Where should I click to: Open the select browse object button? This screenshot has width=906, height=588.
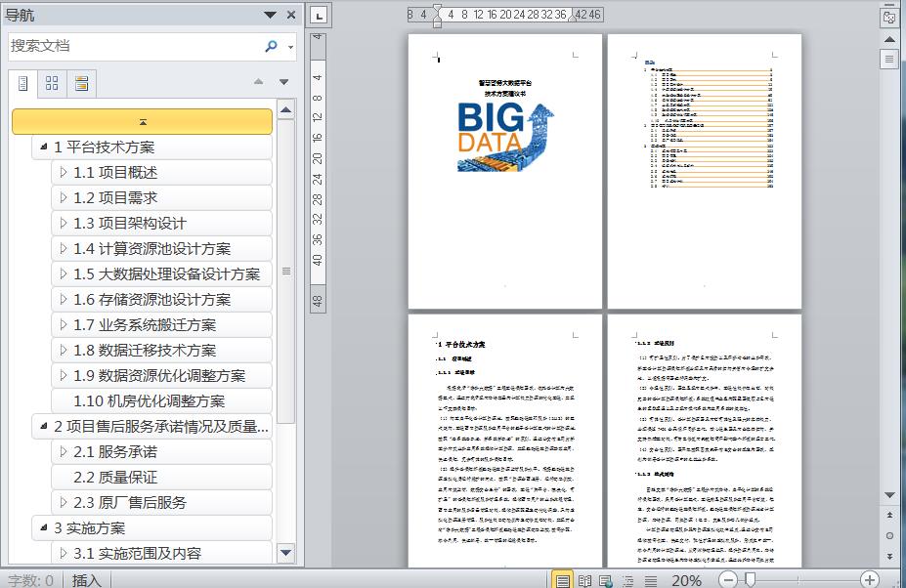(x=889, y=536)
